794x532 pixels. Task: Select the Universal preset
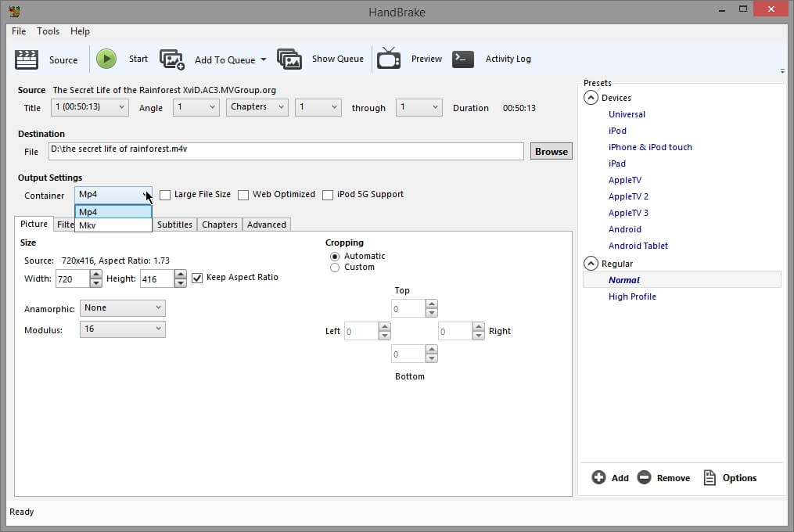point(627,114)
